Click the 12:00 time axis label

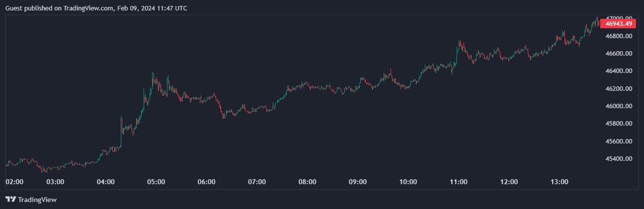(509, 182)
